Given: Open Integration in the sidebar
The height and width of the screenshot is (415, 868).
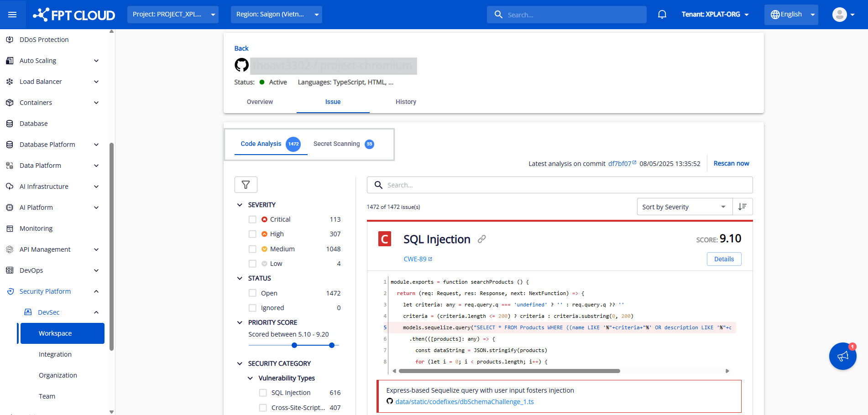Looking at the screenshot, I should point(55,354).
